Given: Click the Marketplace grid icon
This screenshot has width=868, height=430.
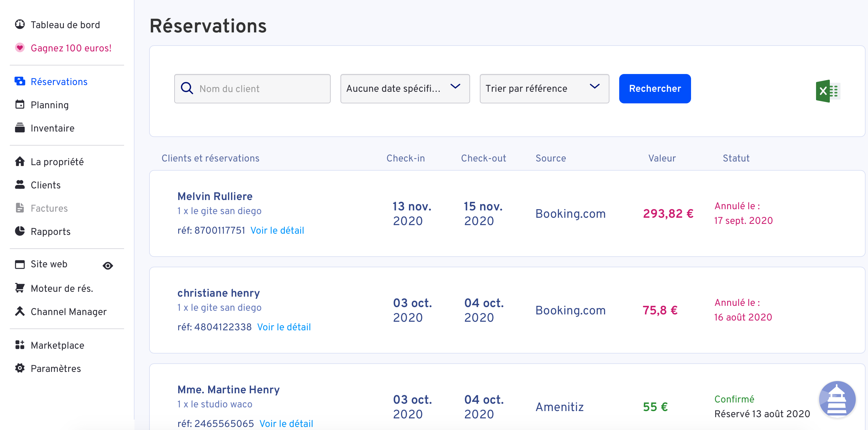Looking at the screenshot, I should [20, 345].
